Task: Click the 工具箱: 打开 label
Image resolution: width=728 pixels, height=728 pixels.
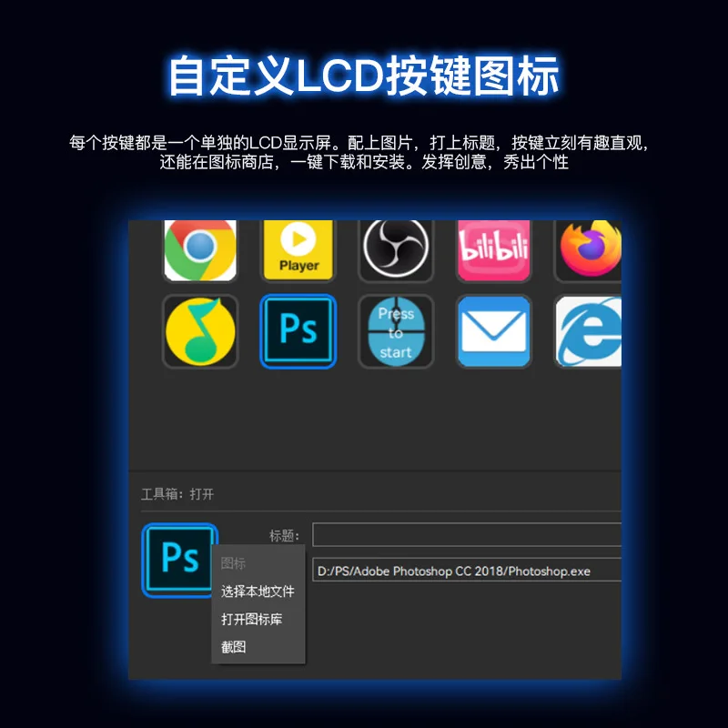Action: pos(177,494)
